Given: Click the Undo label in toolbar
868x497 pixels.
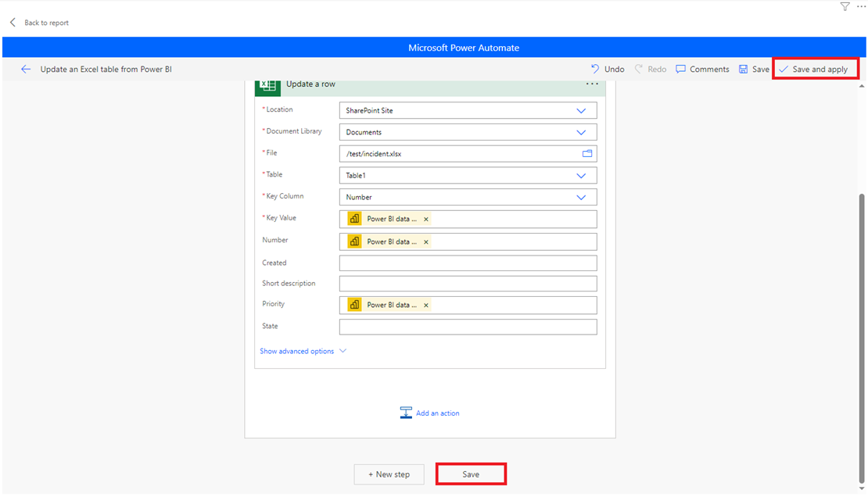Looking at the screenshot, I should [614, 70].
